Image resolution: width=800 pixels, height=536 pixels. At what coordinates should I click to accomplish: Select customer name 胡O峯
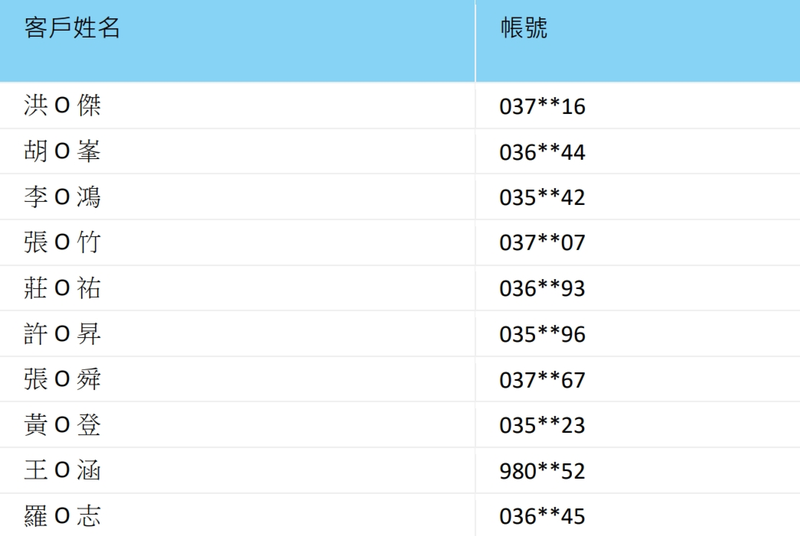[x=62, y=152]
